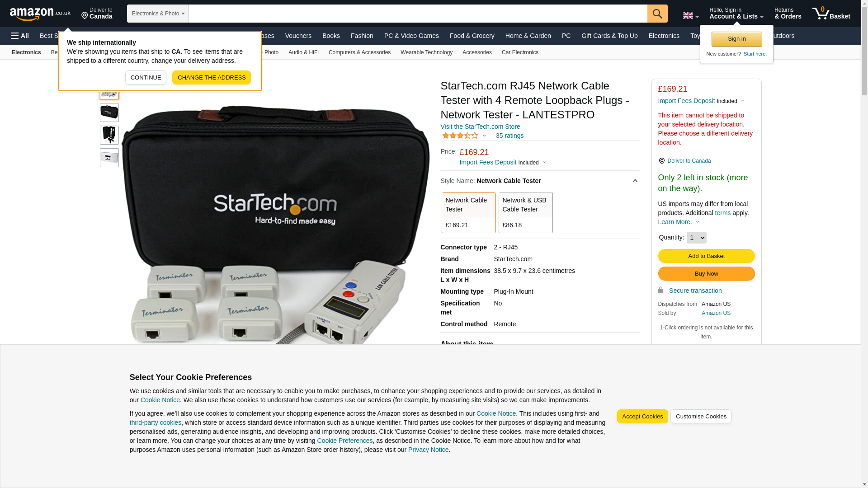This screenshot has height=488, width=868.
Task: Click the UK flag language selector
Action: (x=691, y=15)
